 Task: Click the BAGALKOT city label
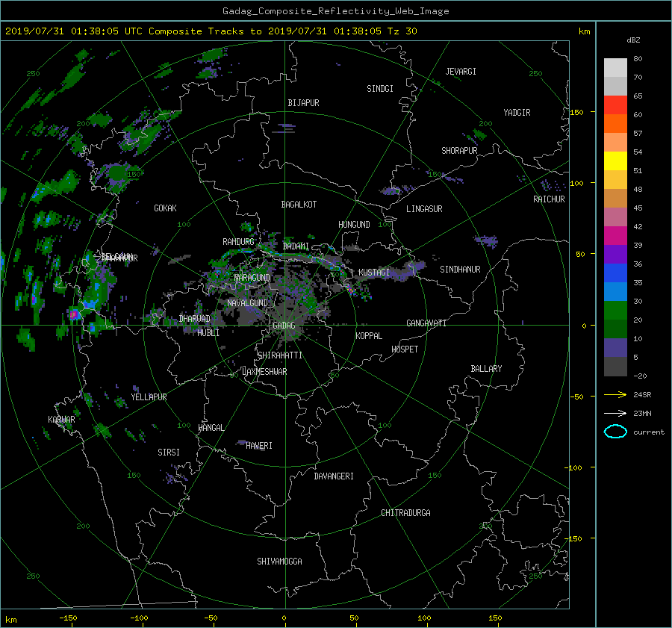(299, 205)
